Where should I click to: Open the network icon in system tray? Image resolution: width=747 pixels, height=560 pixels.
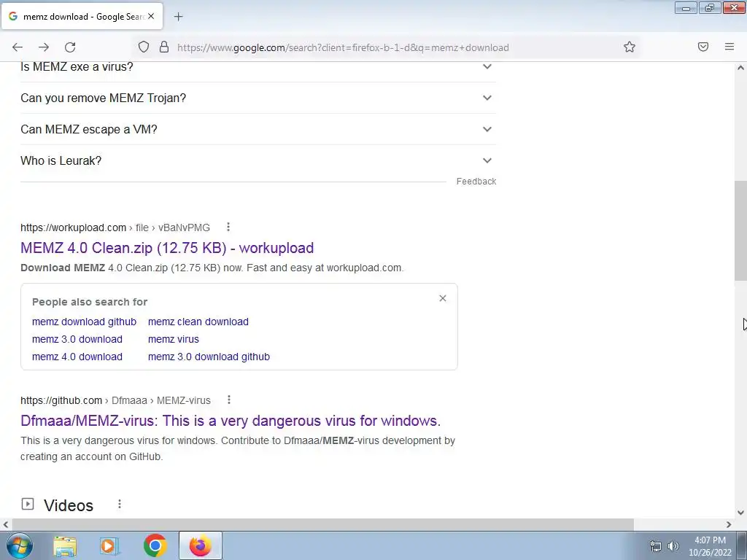point(656,546)
